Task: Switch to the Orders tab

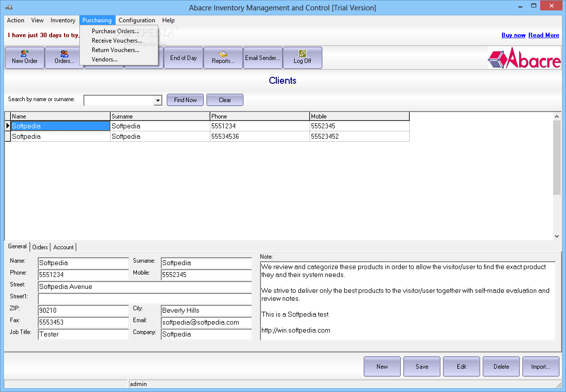Action: click(40, 247)
